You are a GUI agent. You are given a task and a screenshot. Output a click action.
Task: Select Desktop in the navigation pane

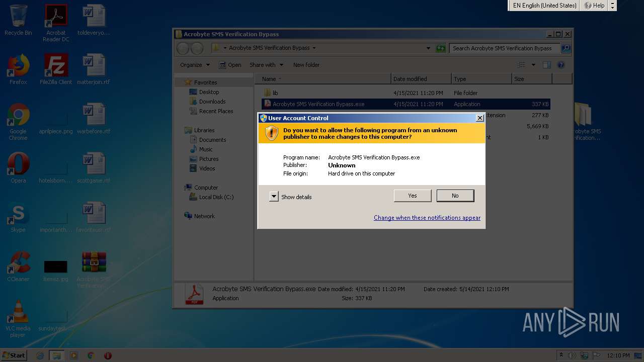(209, 92)
